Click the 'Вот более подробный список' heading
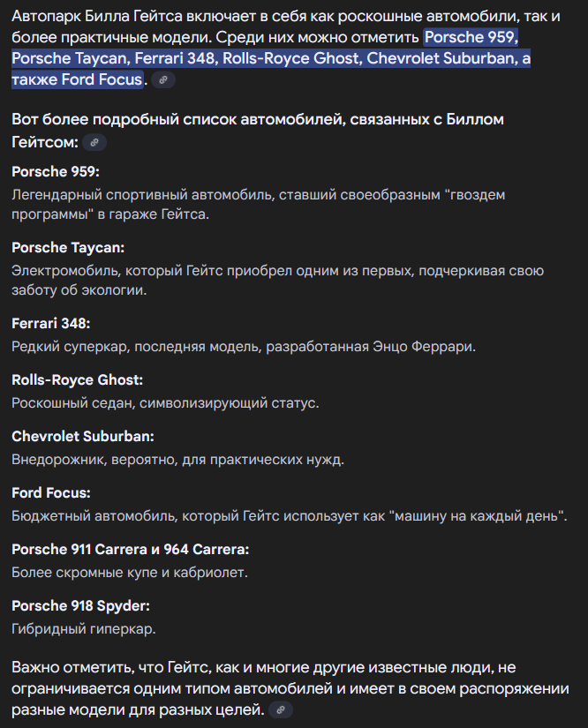Image resolution: width=588 pixels, height=728 pixels. point(258,131)
